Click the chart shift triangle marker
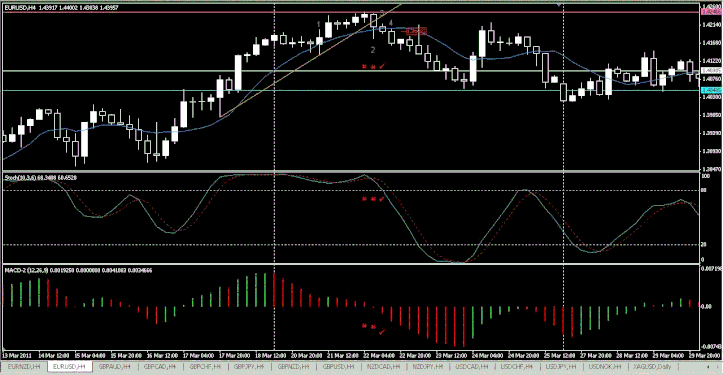The image size is (723, 375). 559,5
